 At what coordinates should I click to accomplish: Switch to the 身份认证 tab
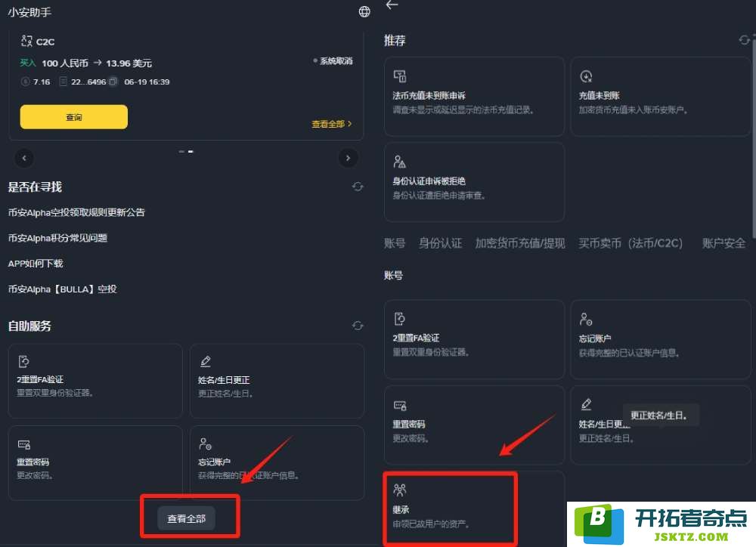[x=440, y=243]
